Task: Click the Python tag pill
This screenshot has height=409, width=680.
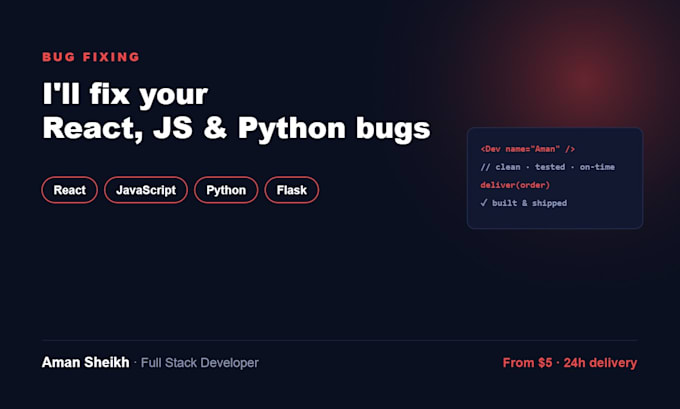Action: (x=226, y=190)
